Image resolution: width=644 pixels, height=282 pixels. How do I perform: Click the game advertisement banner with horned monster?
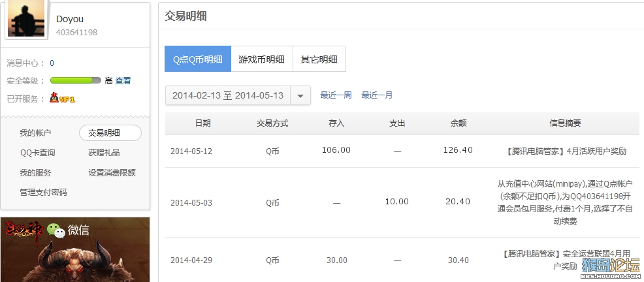pyautogui.click(x=75, y=249)
